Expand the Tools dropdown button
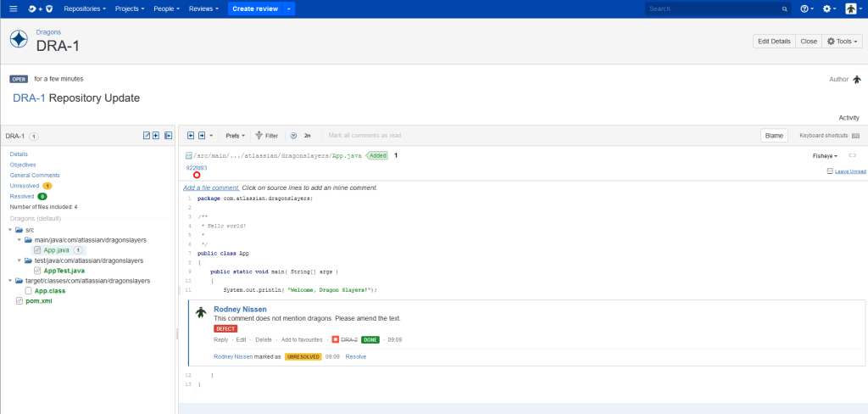The image size is (868, 414). tap(842, 41)
